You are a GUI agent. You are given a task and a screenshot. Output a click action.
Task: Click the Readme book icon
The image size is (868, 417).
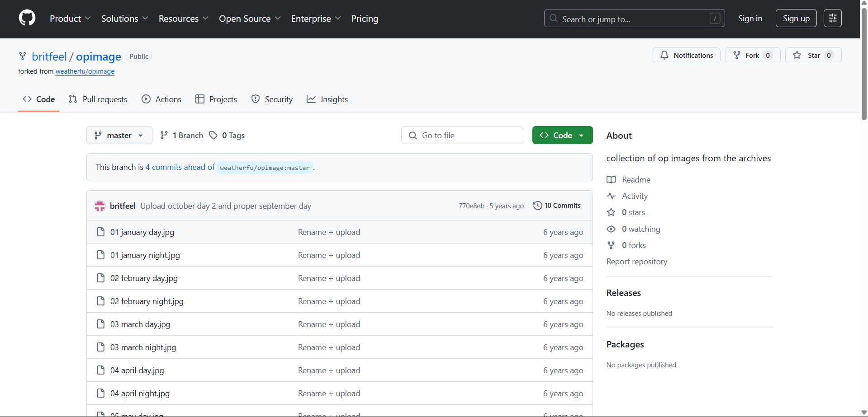(611, 180)
